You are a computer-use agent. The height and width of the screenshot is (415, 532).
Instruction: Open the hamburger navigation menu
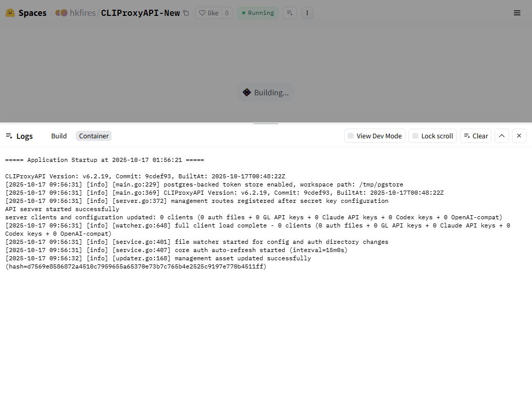point(517,13)
